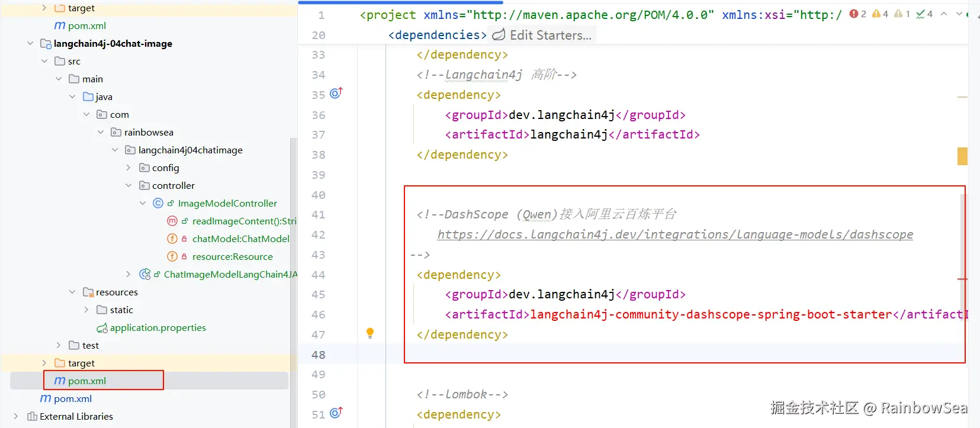Collapse the resources folder chevron
Viewport: 980px width, 428px height.
[72, 292]
